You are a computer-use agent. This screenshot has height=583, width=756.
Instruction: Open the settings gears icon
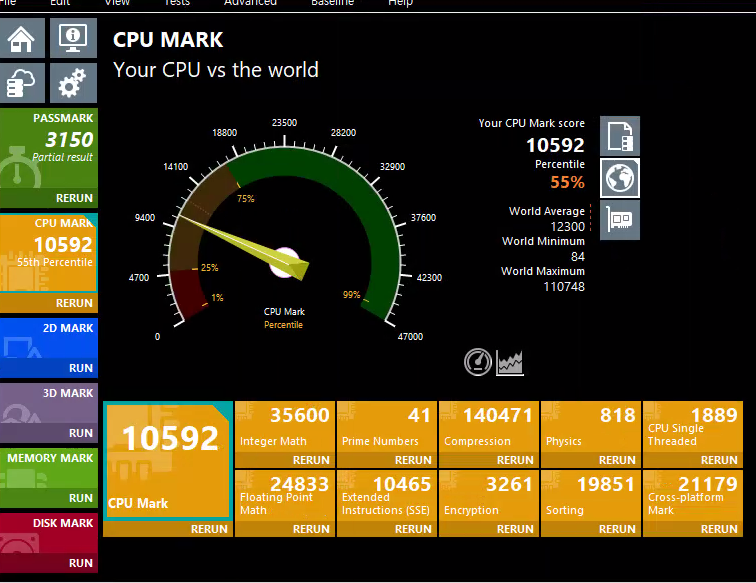click(73, 83)
